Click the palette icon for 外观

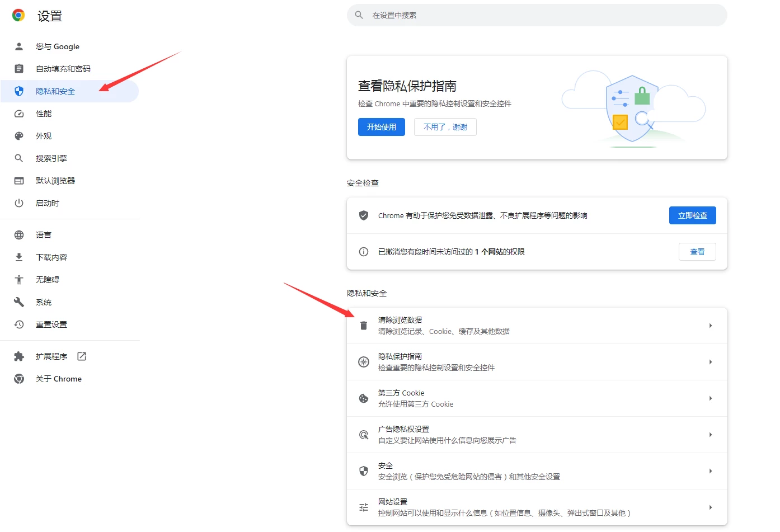point(19,136)
